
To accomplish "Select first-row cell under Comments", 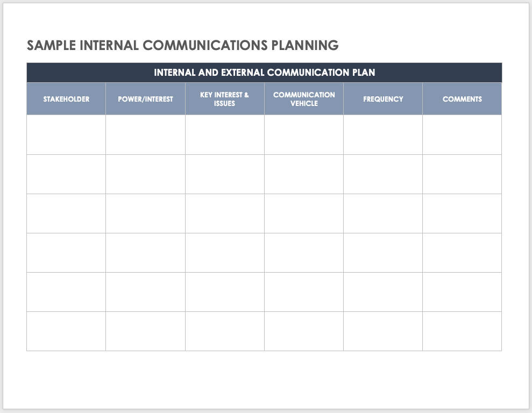I will point(462,135).
